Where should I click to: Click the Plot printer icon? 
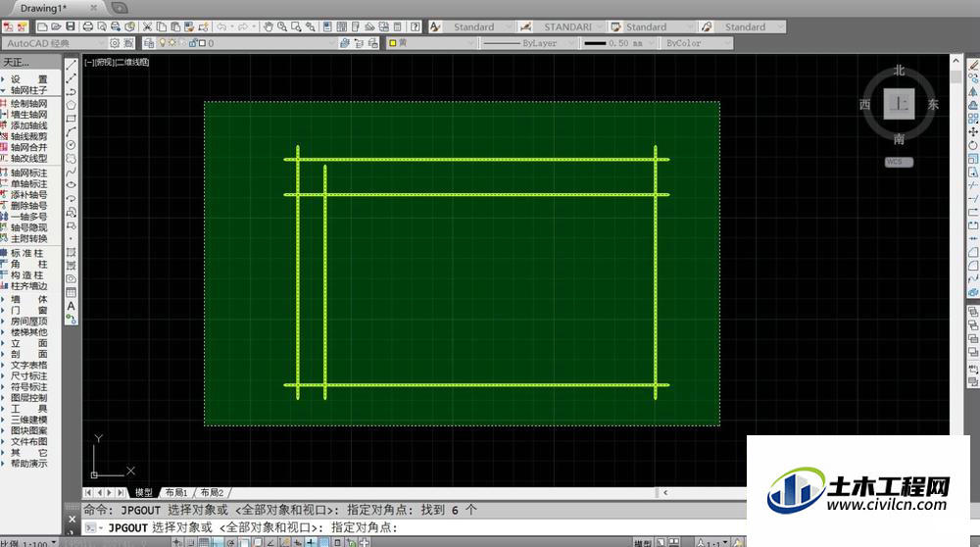pos(88,26)
